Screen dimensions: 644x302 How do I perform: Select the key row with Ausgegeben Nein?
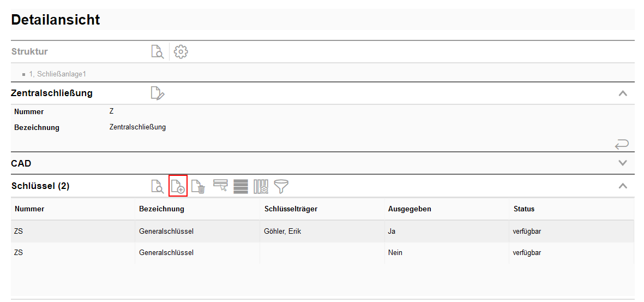(395, 253)
